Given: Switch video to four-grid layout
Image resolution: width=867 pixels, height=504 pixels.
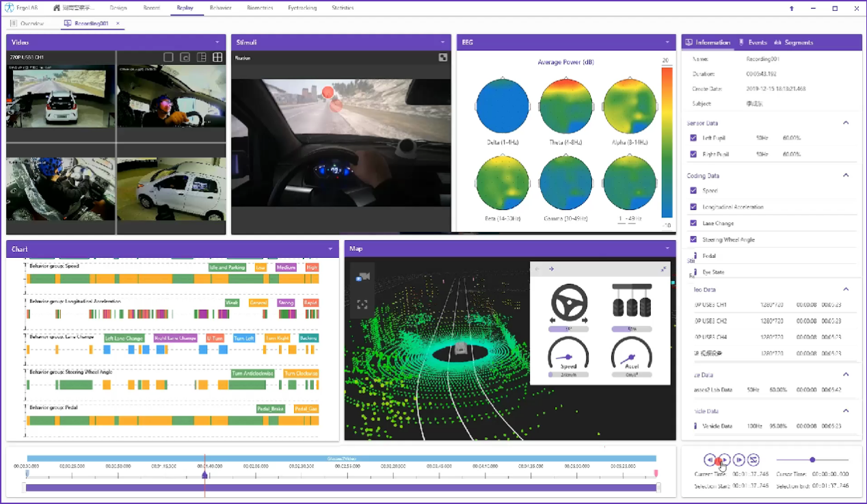Looking at the screenshot, I should point(217,57).
